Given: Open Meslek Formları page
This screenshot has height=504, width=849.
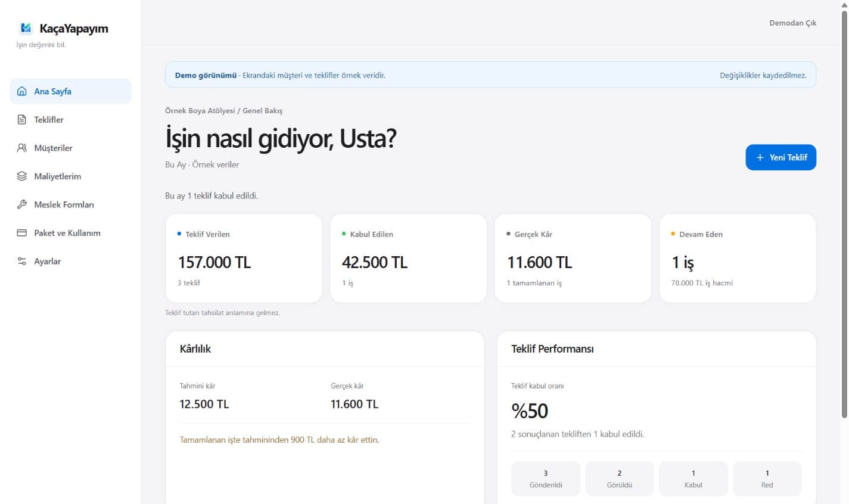Looking at the screenshot, I should click(70, 204).
